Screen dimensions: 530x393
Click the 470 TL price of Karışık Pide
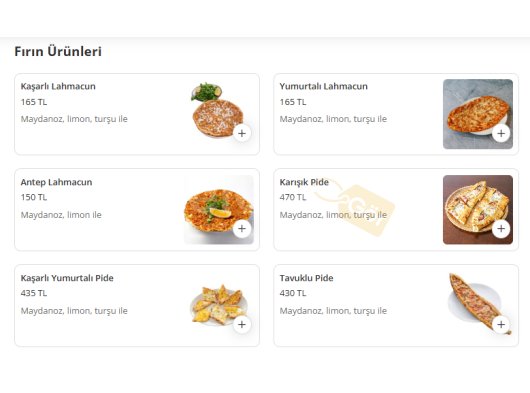[293, 197]
